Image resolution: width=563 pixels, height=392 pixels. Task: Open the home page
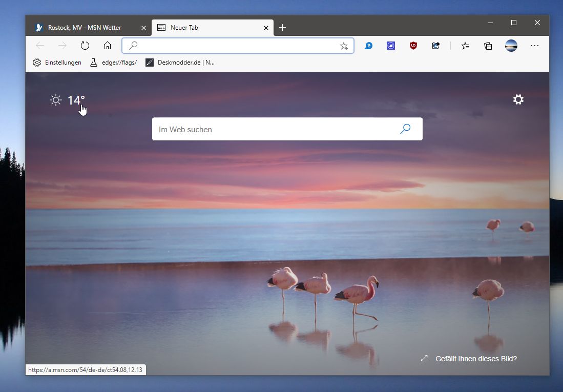(x=108, y=46)
